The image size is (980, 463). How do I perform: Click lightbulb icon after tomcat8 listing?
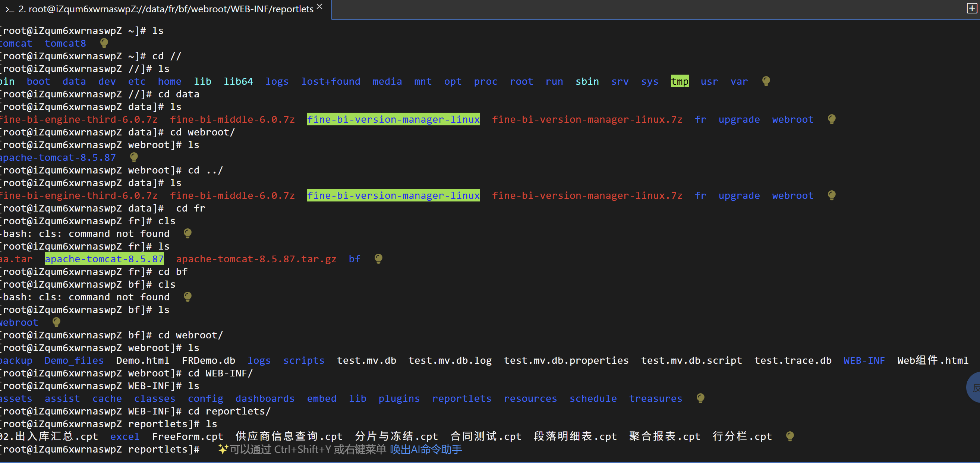click(x=104, y=43)
